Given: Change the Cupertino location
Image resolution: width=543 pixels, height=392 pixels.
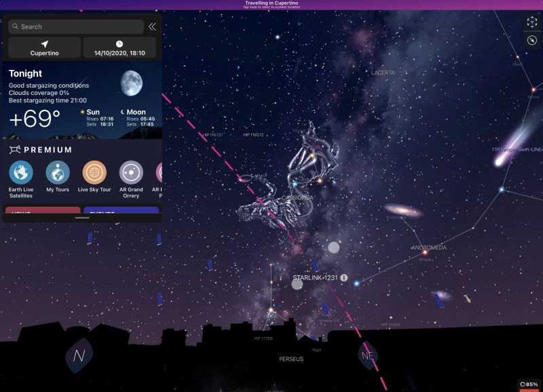Looking at the screenshot, I should tap(44, 47).
